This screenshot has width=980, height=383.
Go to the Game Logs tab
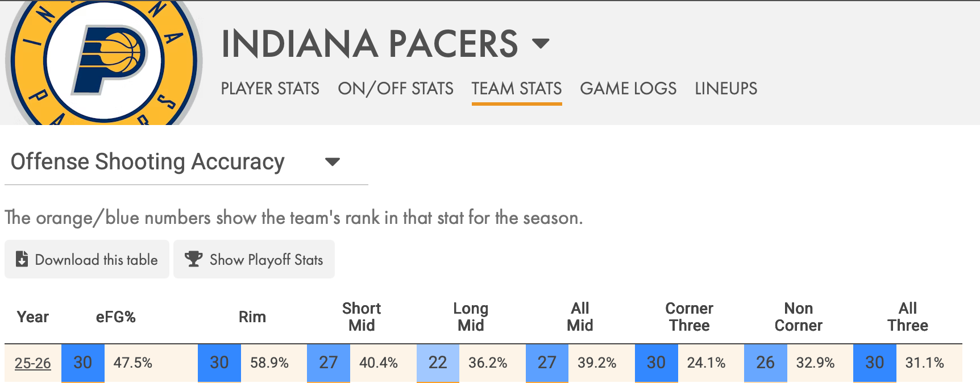(628, 89)
